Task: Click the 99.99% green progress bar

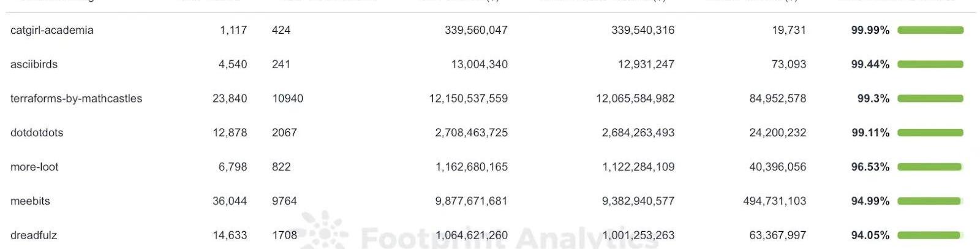Action: tap(930, 30)
